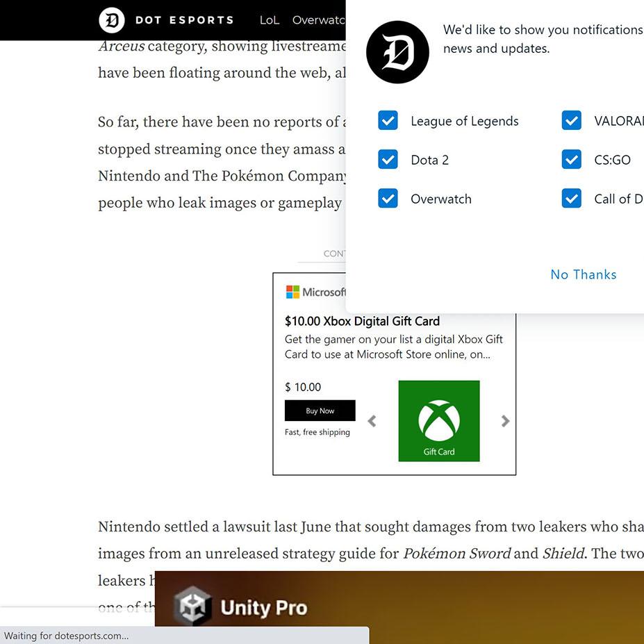Click the League of Legends label

coord(465,121)
